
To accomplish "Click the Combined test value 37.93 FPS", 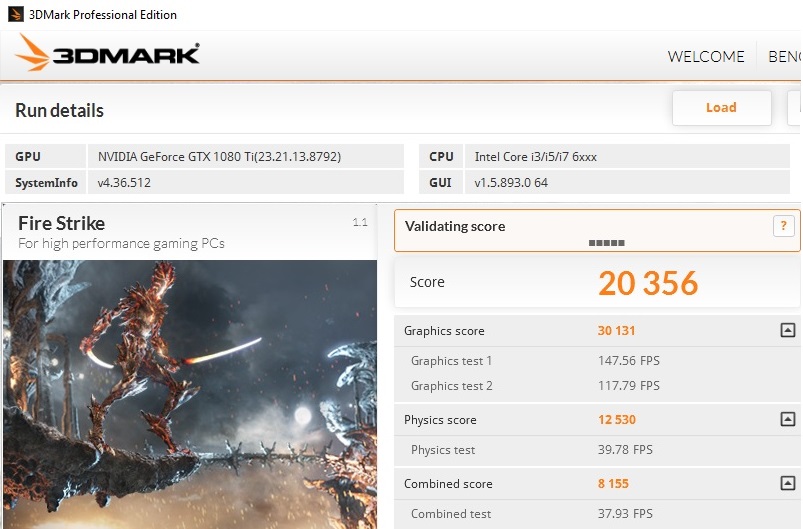I will click(x=625, y=514).
